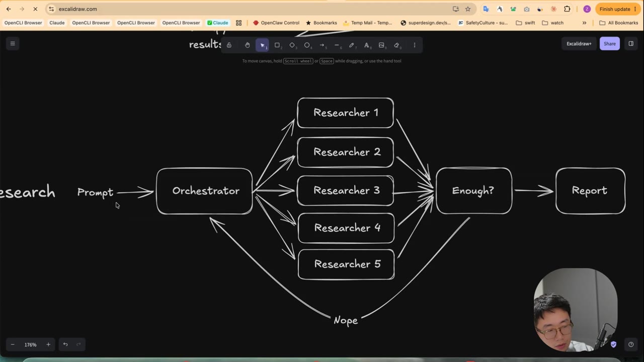
Task: Reset zoom via the 176% label
Action: 31,344
